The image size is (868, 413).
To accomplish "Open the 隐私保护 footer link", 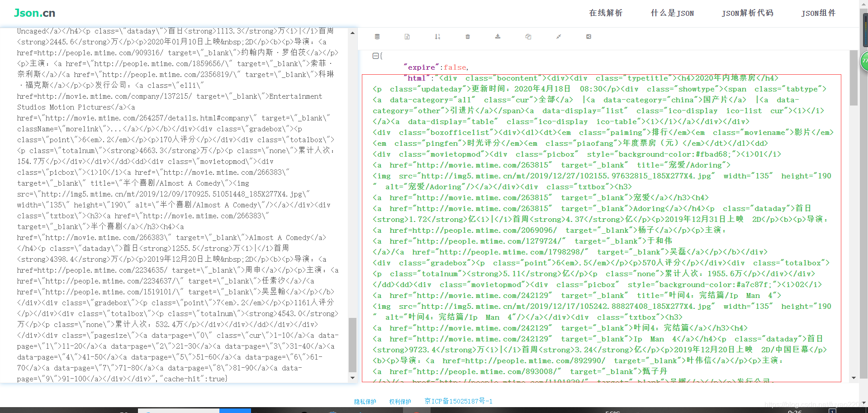I will [x=365, y=402].
